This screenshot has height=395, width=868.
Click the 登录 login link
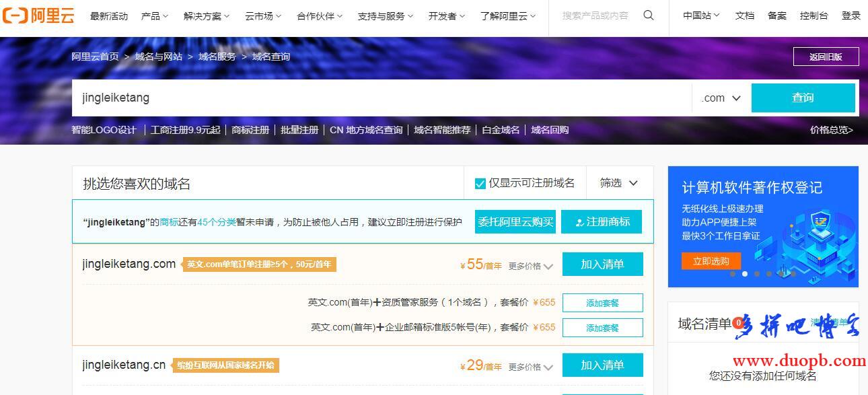coord(851,15)
